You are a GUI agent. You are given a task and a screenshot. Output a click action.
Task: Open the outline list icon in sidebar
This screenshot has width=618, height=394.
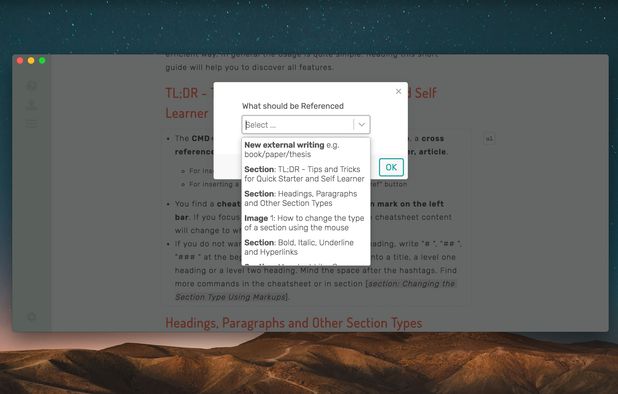click(x=32, y=123)
